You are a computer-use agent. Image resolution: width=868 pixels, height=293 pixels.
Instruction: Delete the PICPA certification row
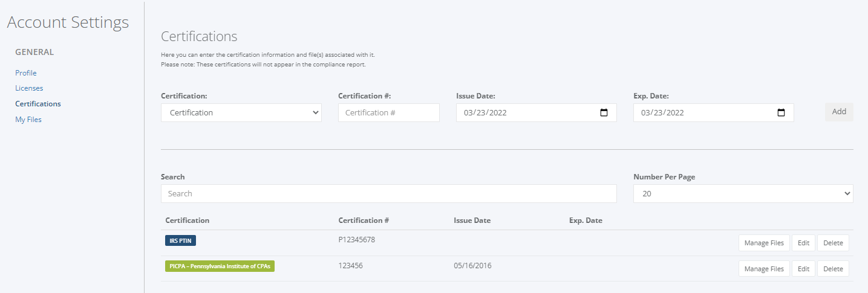833,269
